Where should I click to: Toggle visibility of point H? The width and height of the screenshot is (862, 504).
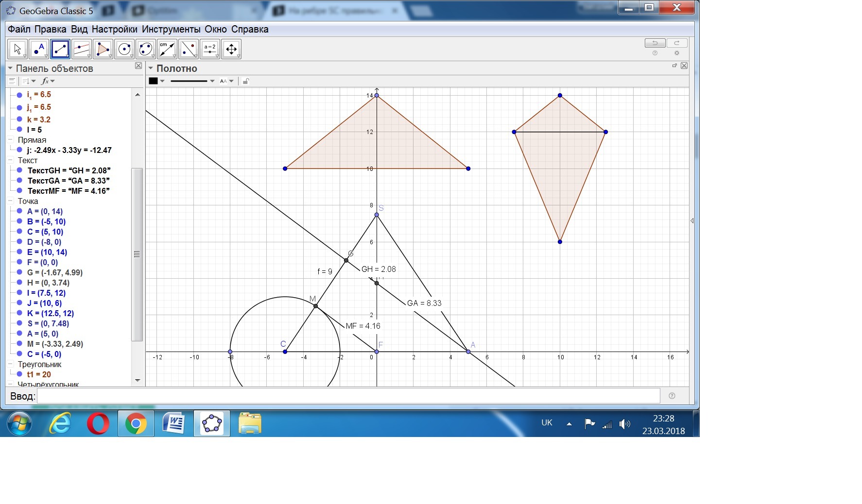pyautogui.click(x=19, y=283)
